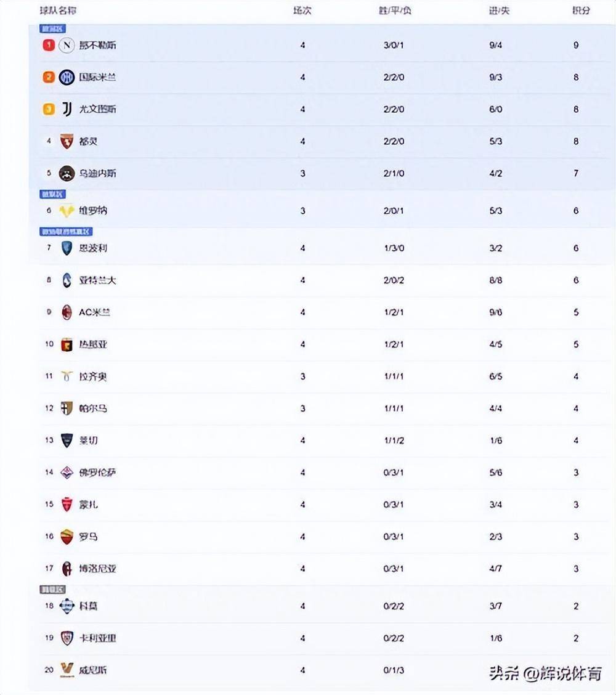This screenshot has height=695, width=616.
Task: Click the Torino bull crest
Action: (x=67, y=141)
